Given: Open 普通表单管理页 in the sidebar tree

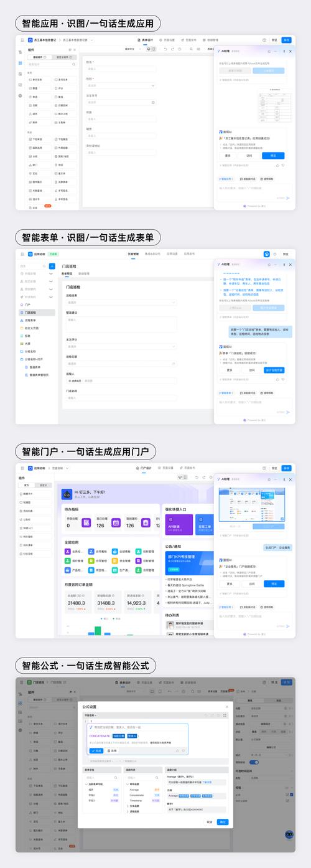Looking at the screenshot, I should 40,375.
